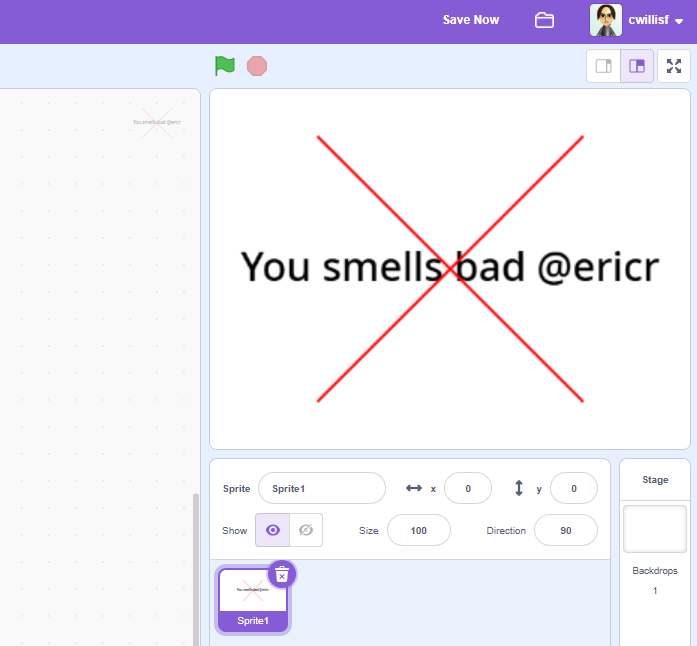
Task: Select the Sprite1 thumbnail
Action: pos(253,600)
